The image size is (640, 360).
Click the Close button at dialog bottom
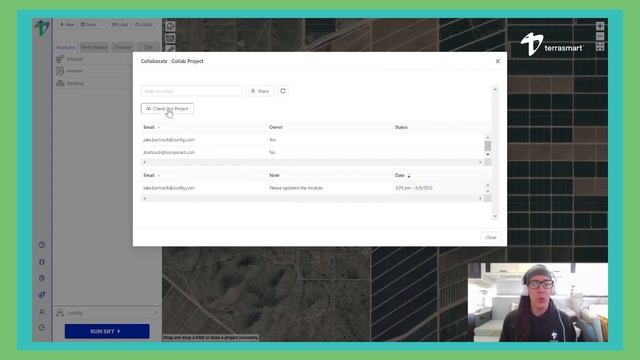pyautogui.click(x=491, y=237)
